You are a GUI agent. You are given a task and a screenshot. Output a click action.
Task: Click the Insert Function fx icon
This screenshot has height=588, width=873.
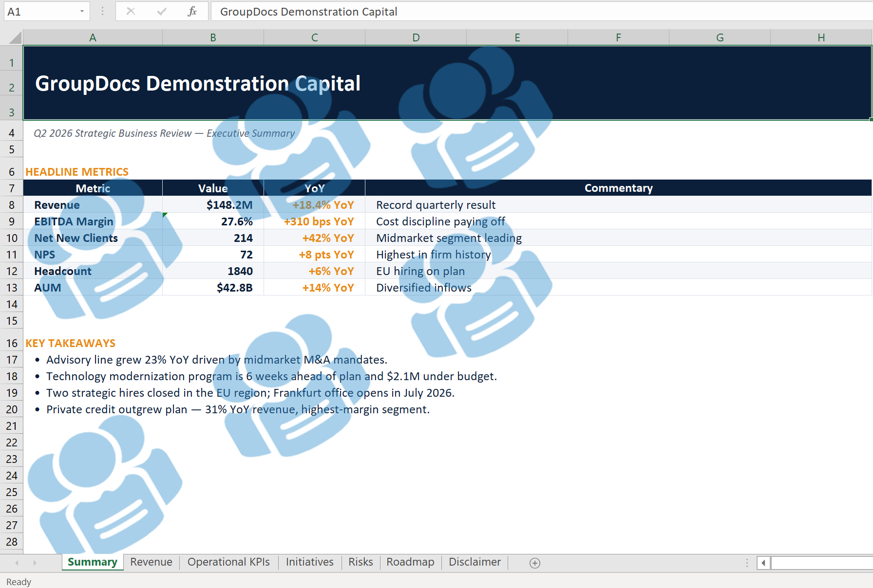click(192, 12)
